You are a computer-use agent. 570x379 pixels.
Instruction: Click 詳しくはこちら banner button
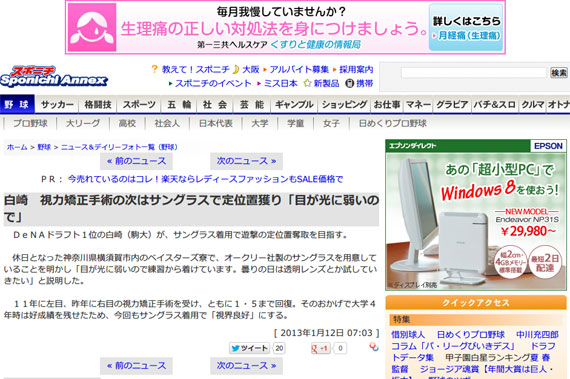[466, 28]
